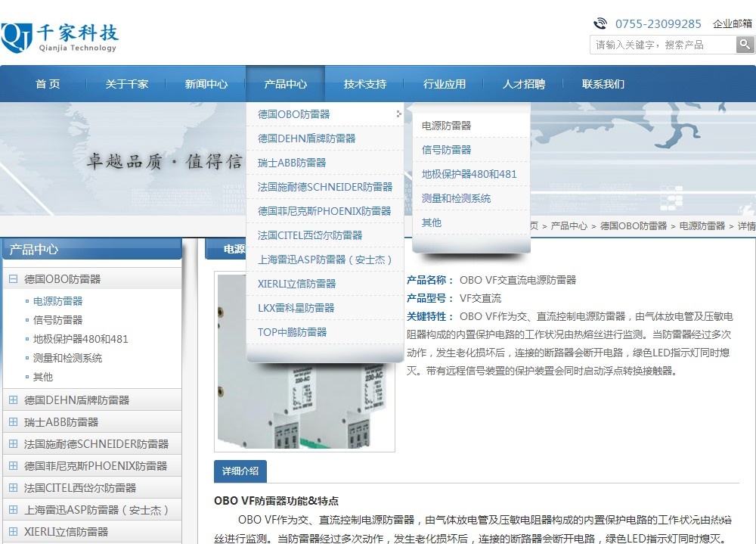
Task: Click the product search input field
Action: (x=662, y=45)
